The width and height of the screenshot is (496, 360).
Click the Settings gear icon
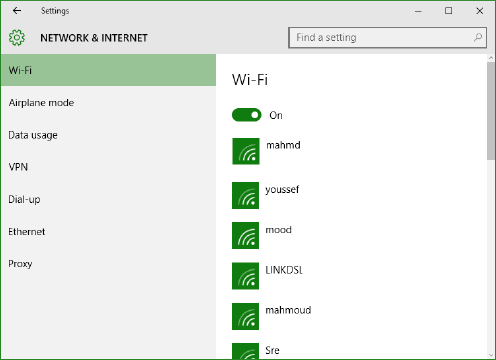(17, 38)
